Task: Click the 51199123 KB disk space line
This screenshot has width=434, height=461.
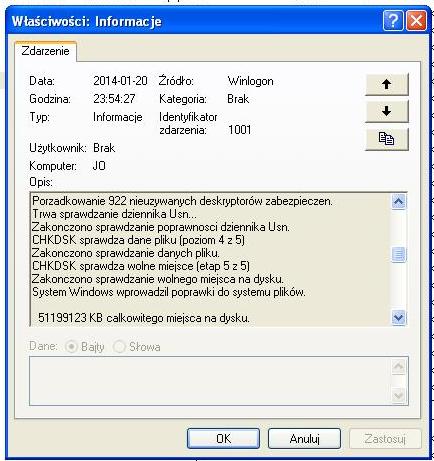Action: [x=144, y=318]
